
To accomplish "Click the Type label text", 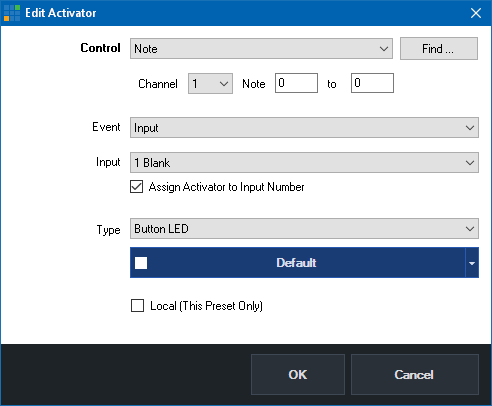I will (108, 230).
